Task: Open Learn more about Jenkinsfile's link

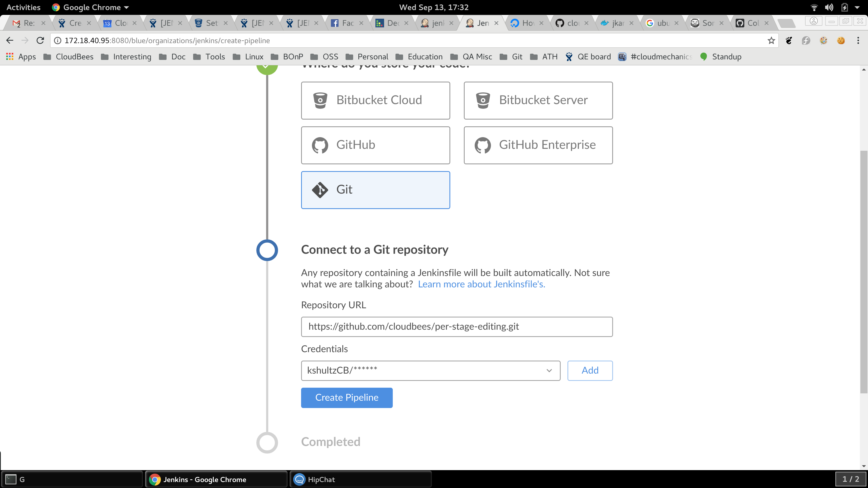Action: pos(481,284)
